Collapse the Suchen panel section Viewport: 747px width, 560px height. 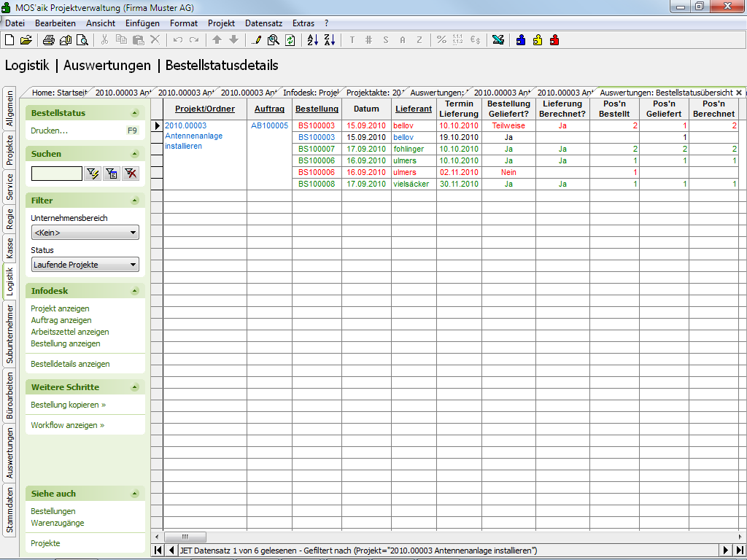[135, 154]
